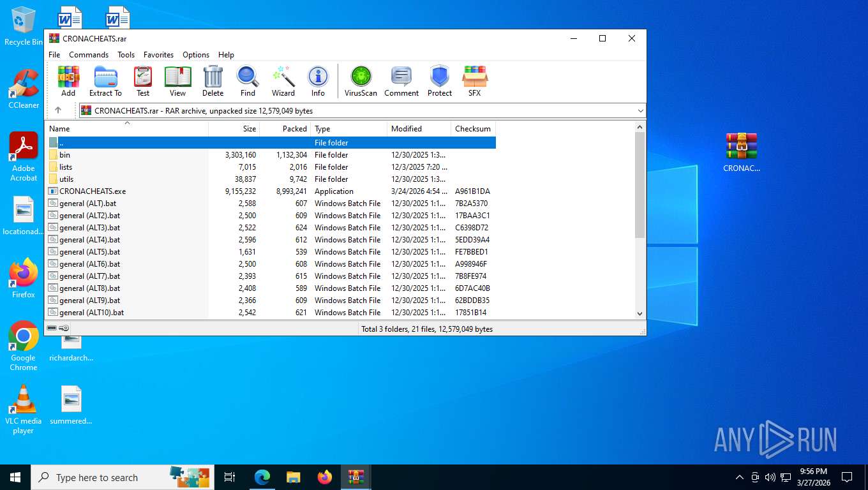The width and height of the screenshot is (868, 490).
Task: Open locationad... file on desktop
Action: (24, 216)
